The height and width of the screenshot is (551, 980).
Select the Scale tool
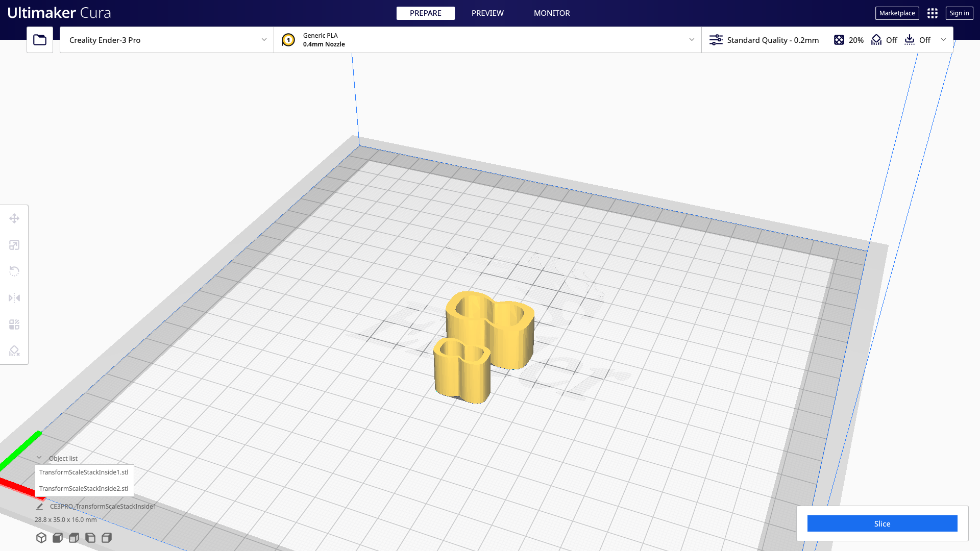14,245
